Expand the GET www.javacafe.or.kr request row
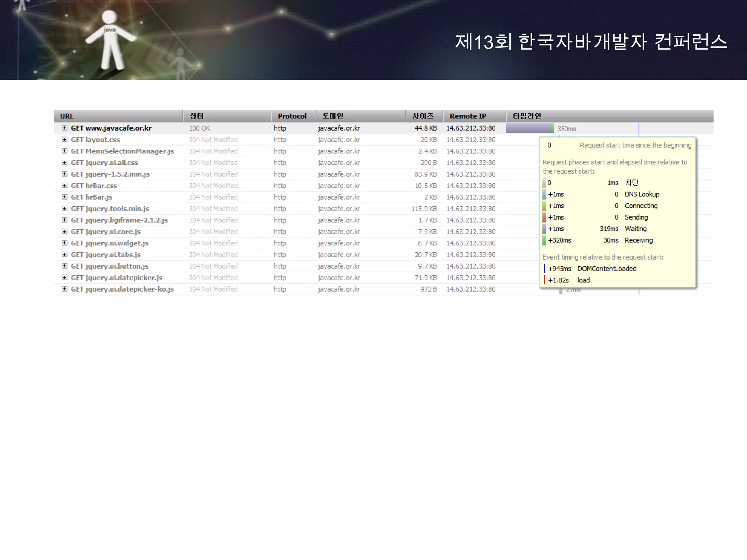Screen dimensions: 747x560 click(x=65, y=128)
